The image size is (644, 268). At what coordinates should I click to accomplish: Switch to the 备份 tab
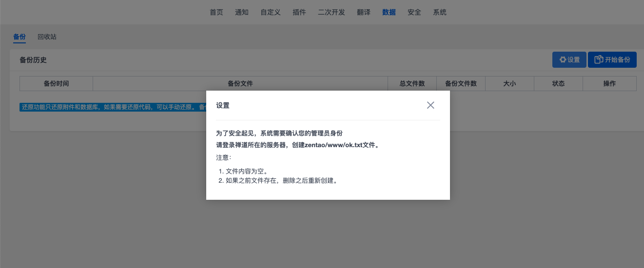point(20,37)
